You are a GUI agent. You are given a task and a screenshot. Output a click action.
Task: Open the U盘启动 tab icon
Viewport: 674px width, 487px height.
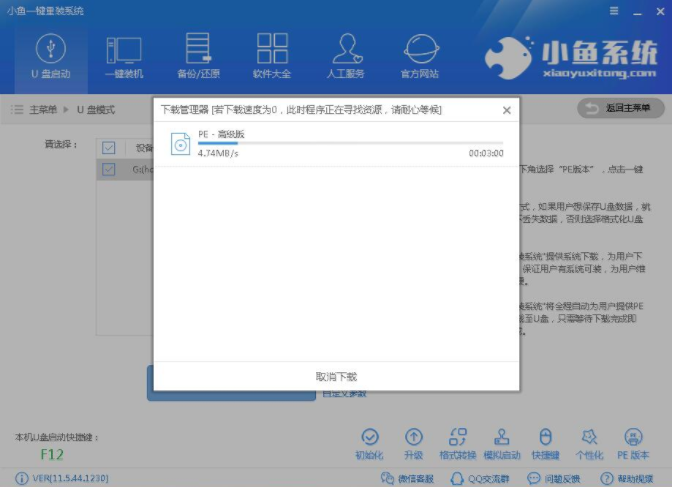click(50, 50)
